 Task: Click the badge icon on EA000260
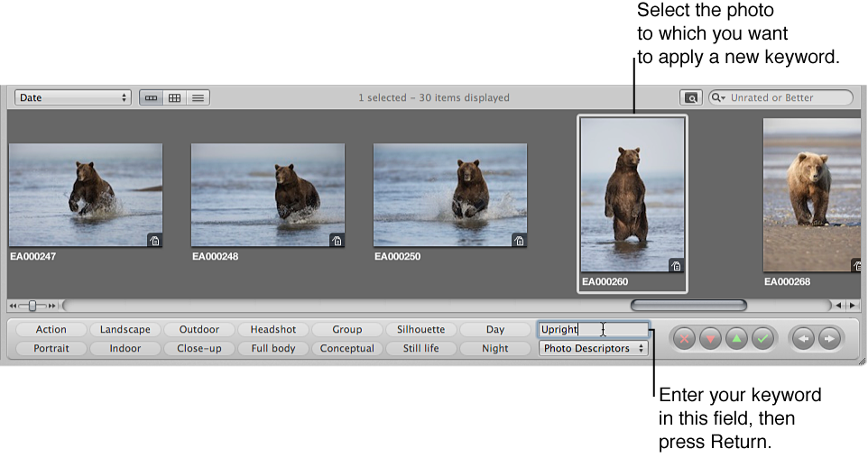[676, 265]
